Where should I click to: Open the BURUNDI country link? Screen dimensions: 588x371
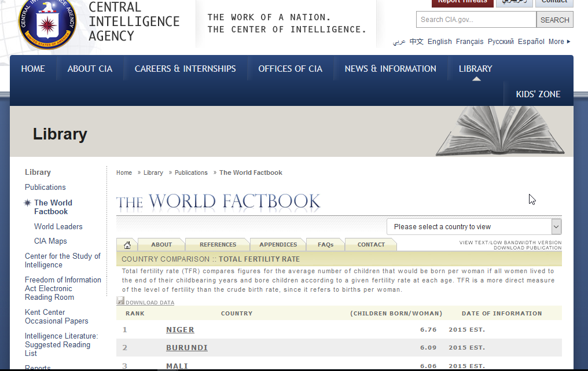tap(187, 348)
